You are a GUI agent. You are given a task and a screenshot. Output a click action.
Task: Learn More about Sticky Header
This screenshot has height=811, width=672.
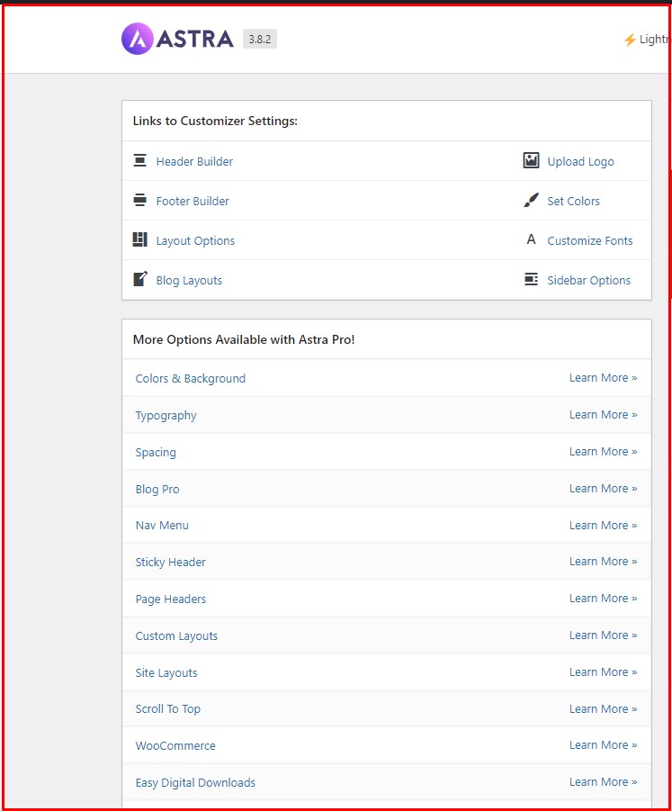coord(604,562)
